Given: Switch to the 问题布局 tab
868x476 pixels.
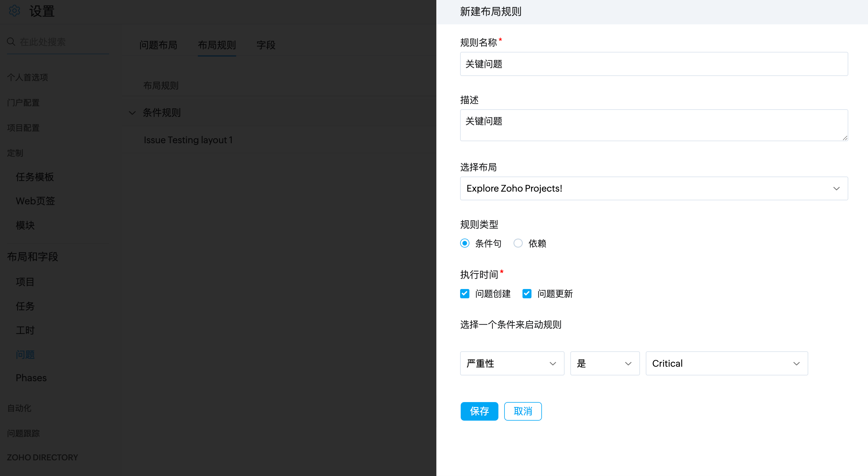Looking at the screenshot, I should 158,45.
